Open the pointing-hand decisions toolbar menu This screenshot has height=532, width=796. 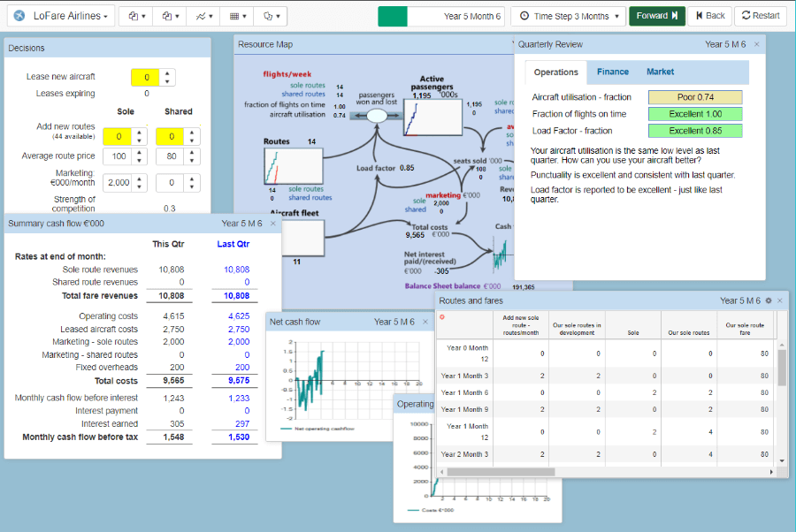271,16
